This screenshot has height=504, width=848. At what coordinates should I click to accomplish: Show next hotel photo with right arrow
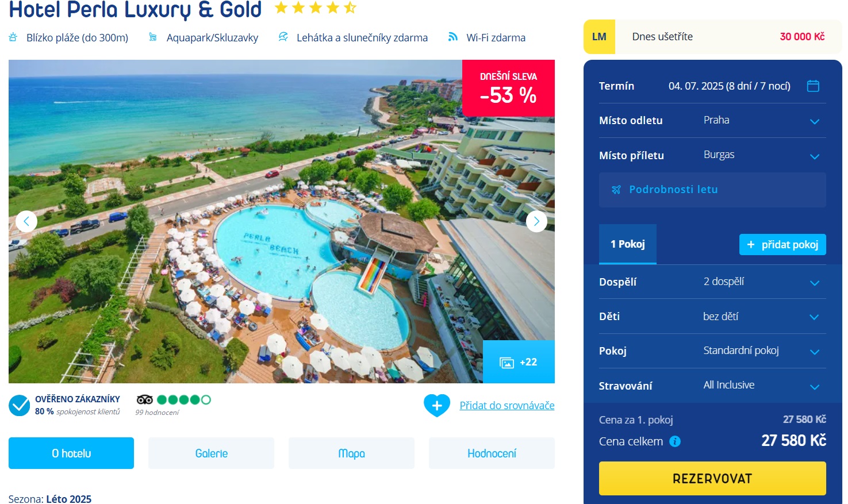[x=536, y=221]
